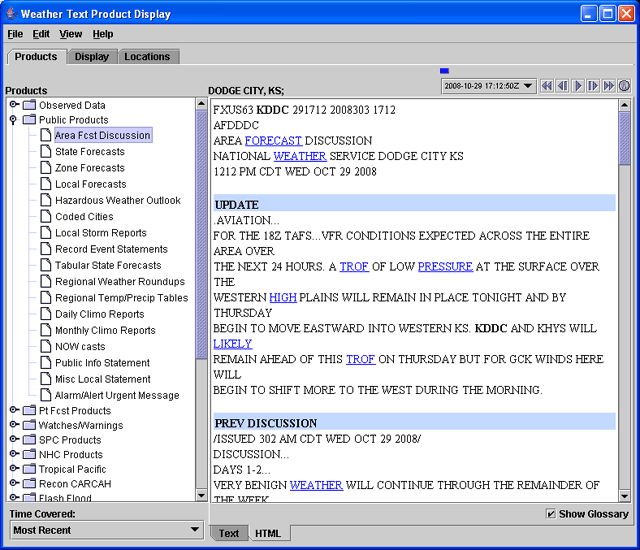Expand the SPC Products folder
This screenshot has height=550, width=640.
pyautogui.click(x=14, y=440)
